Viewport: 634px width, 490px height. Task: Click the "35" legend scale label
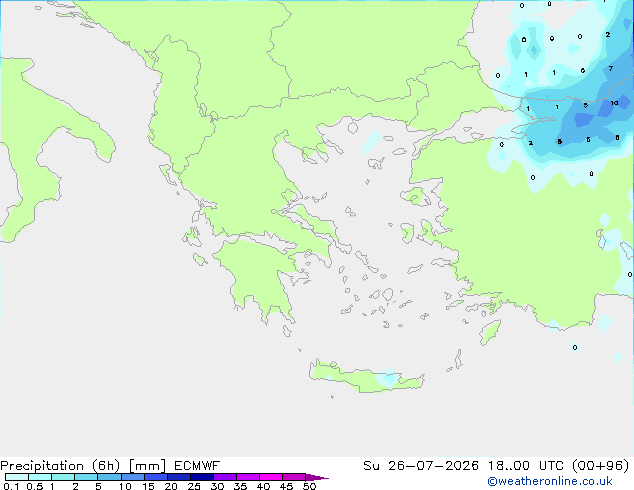pyautogui.click(x=240, y=486)
